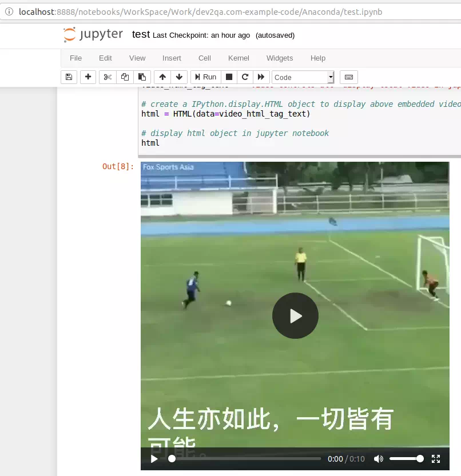Viewport: 461px width, 476px height.
Task: Click the small play button in video controls
Action: coord(154,459)
